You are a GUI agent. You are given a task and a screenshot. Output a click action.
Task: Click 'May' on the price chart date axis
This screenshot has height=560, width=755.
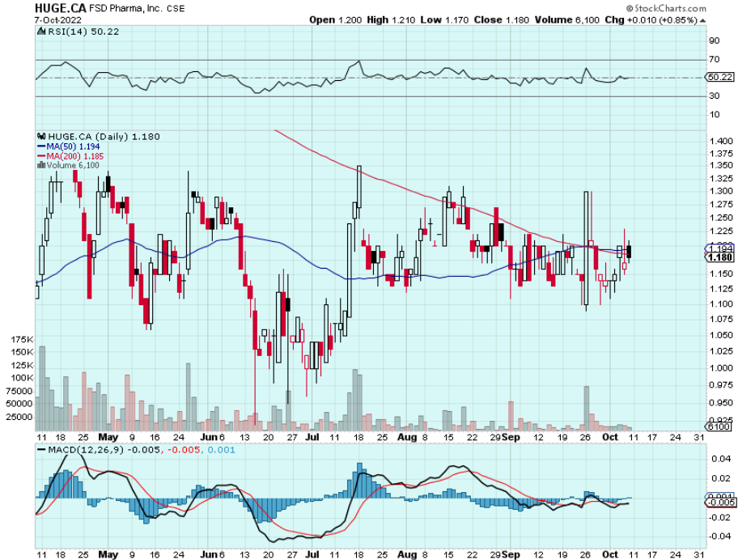tap(108, 437)
